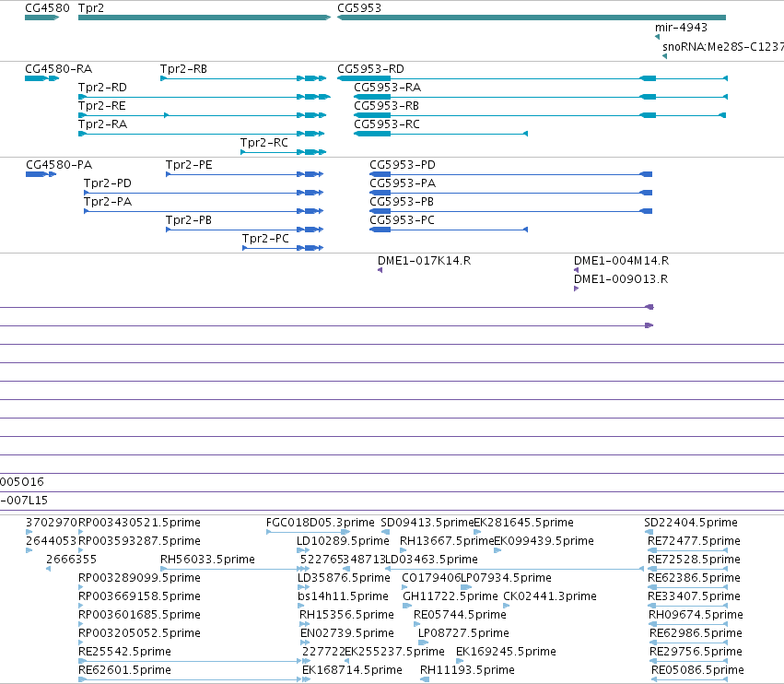784x684 pixels.
Task: Select the Tpr2 gene label
Action: pos(91,8)
